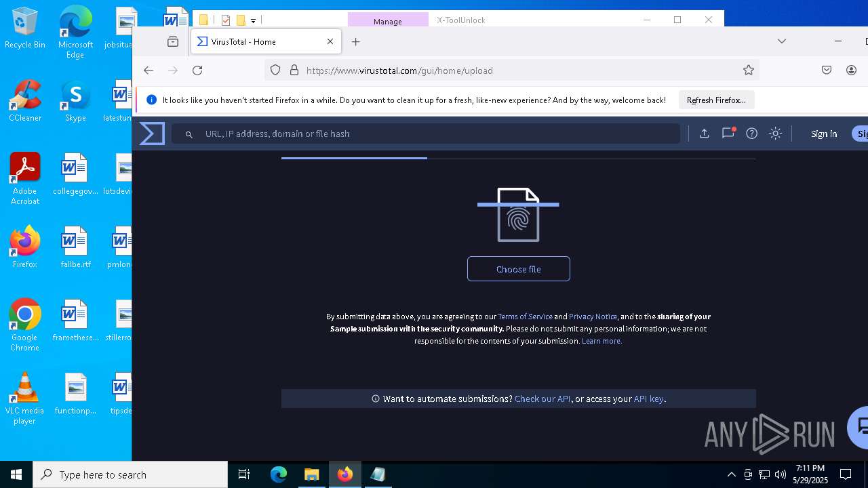Select Adobe Acrobat desktop icon
This screenshot has height=488, width=868.
[25, 179]
